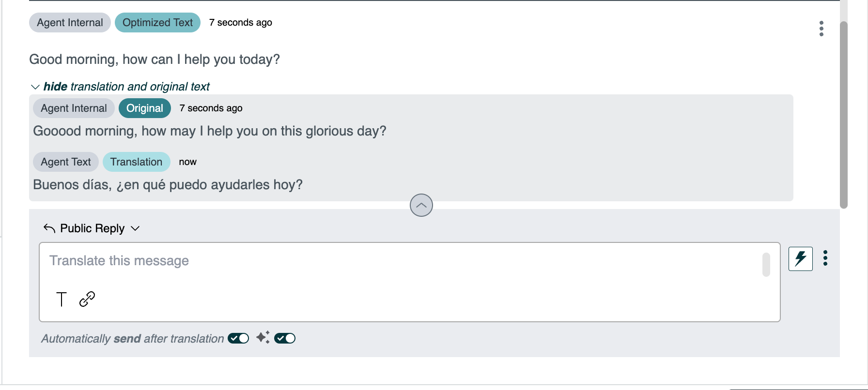Image resolution: width=868 pixels, height=390 pixels.
Task: Click the reply arrow icon
Action: coord(49,228)
